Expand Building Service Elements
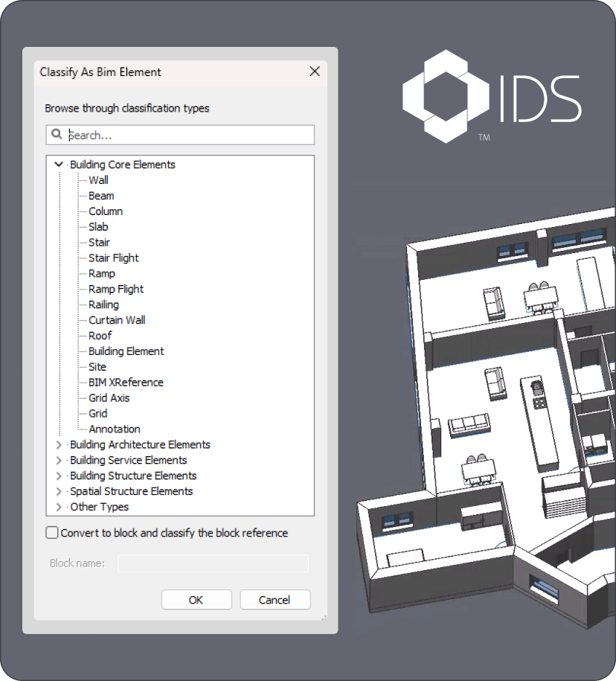Viewport: 616px width, 681px height. point(58,460)
